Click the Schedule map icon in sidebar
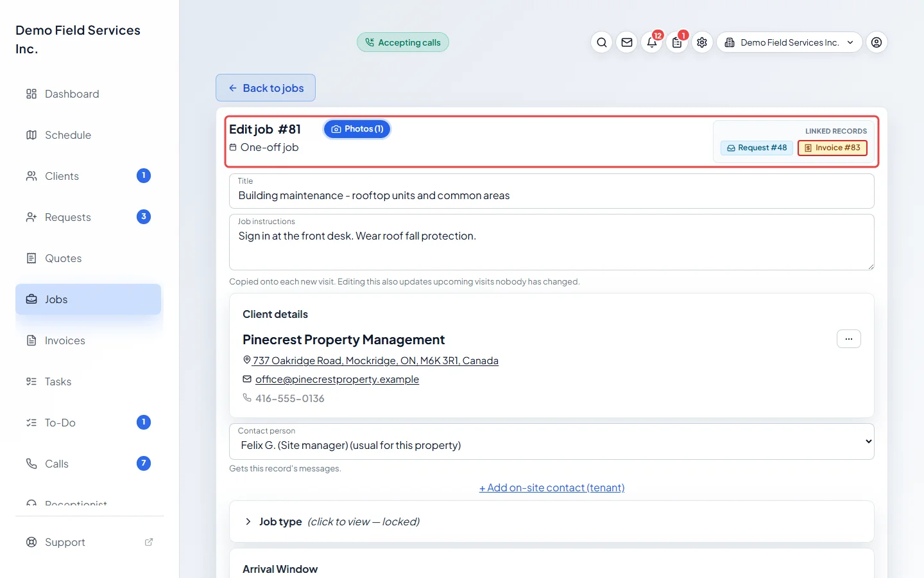 31,135
